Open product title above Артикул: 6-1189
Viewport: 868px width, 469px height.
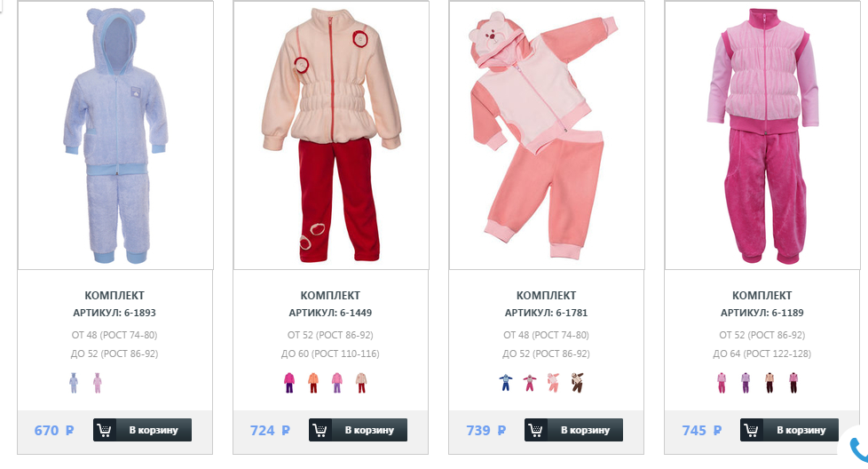click(762, 295)
